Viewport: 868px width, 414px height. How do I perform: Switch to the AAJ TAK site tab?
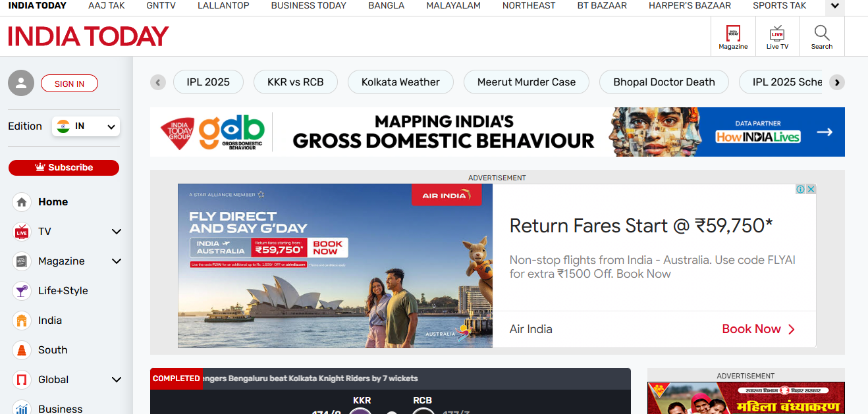point(107,6)
